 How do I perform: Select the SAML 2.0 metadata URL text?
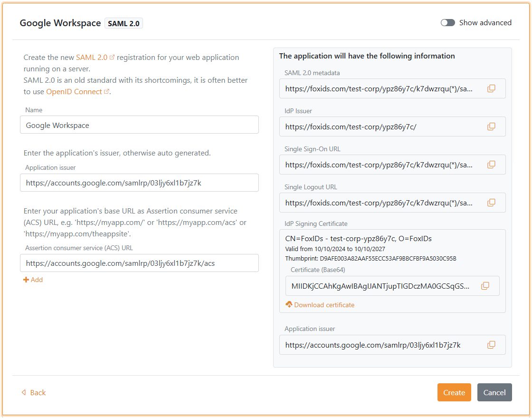tap(379, 88)
